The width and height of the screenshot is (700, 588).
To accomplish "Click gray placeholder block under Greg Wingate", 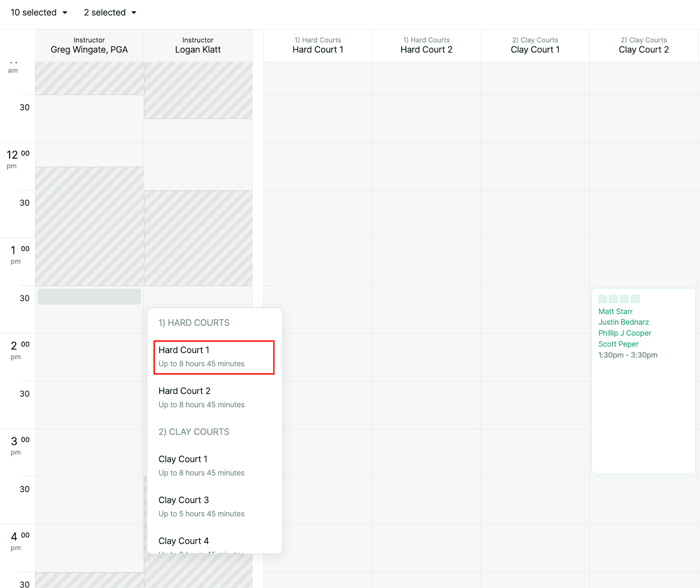I will (x=89, y=297).
